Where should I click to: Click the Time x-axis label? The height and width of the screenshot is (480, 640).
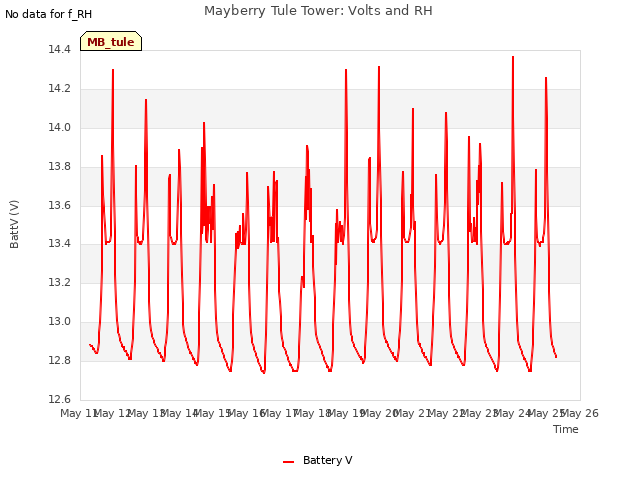565,429
